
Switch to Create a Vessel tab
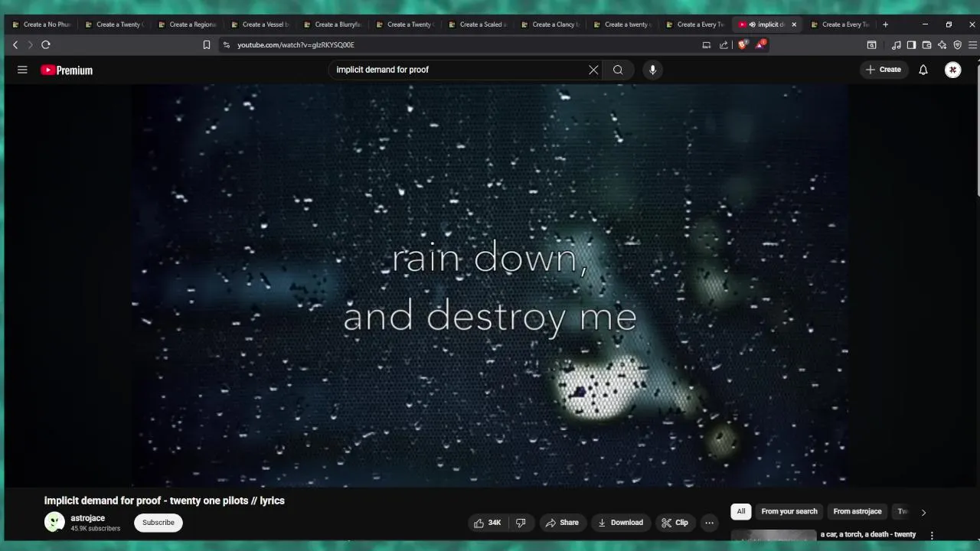pyautogui.click(x=260, y=24)
